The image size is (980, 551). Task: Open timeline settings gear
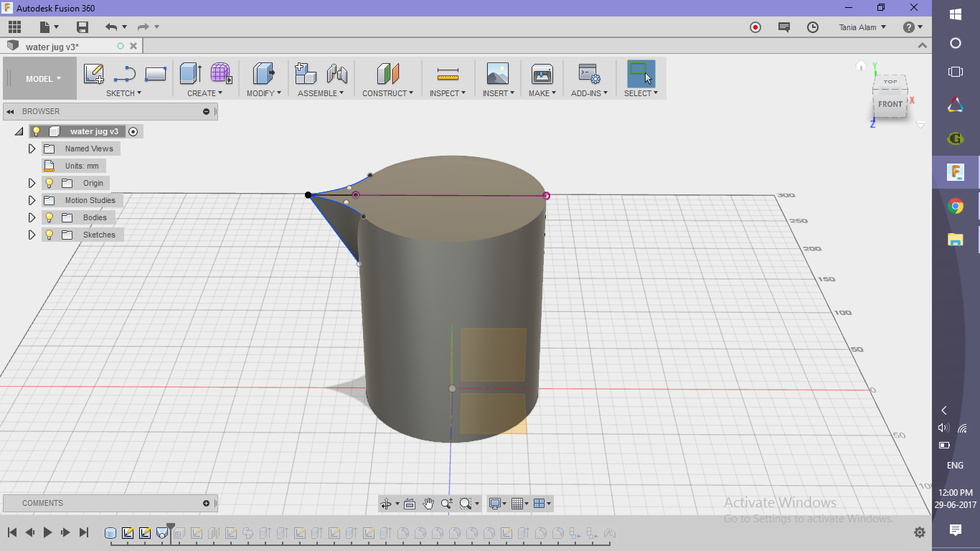(919, 532)
